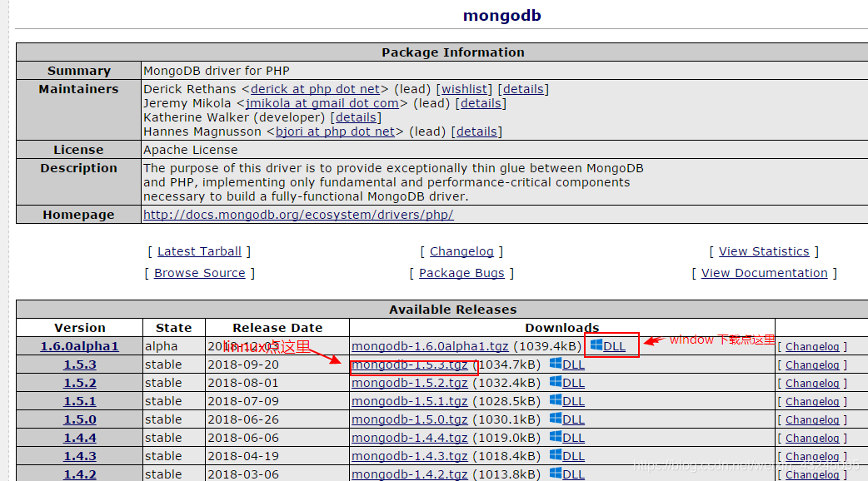Click the mongodb page heading
The image size is (868, 481).
coord(502,16)
